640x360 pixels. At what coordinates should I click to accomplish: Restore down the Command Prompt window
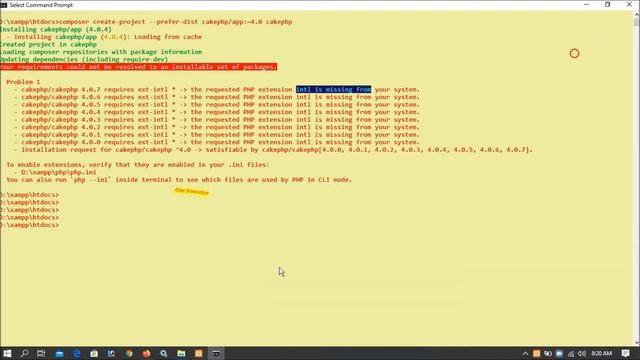point(608,4)
